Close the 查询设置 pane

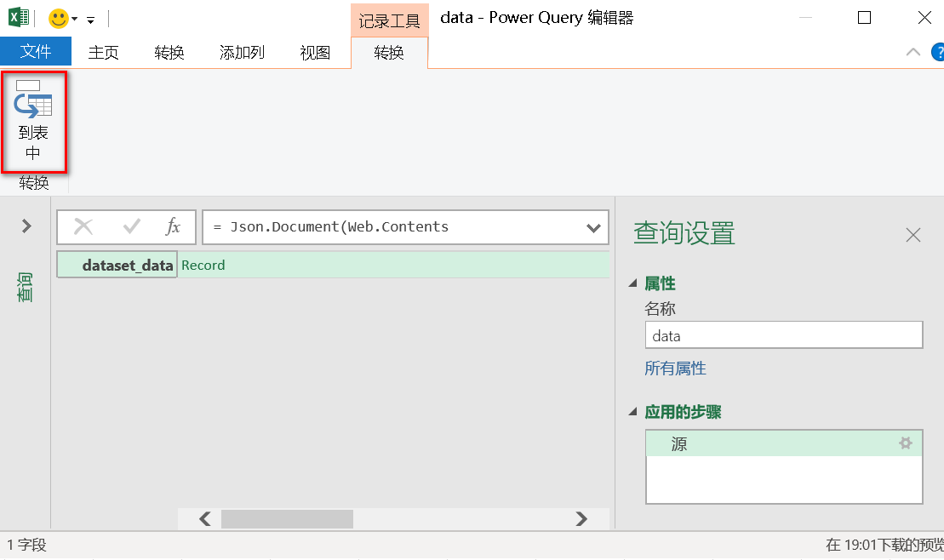(x=913, y=235)
